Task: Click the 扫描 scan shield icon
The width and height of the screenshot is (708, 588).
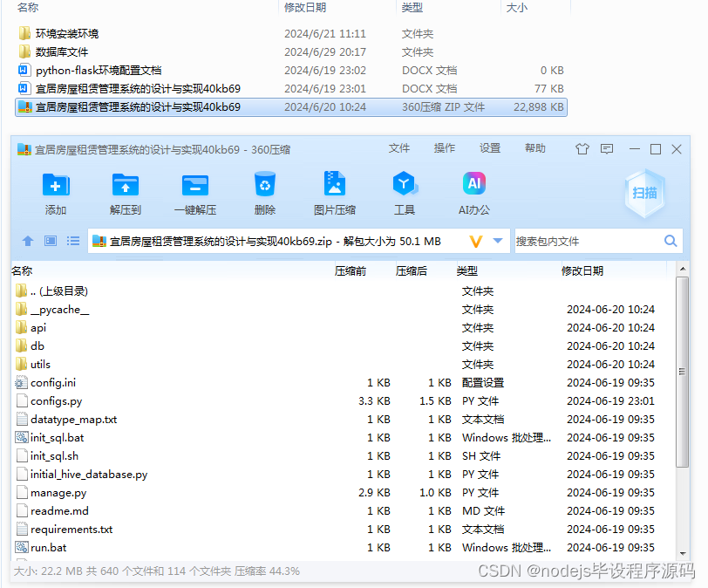Action: point(644,194)
